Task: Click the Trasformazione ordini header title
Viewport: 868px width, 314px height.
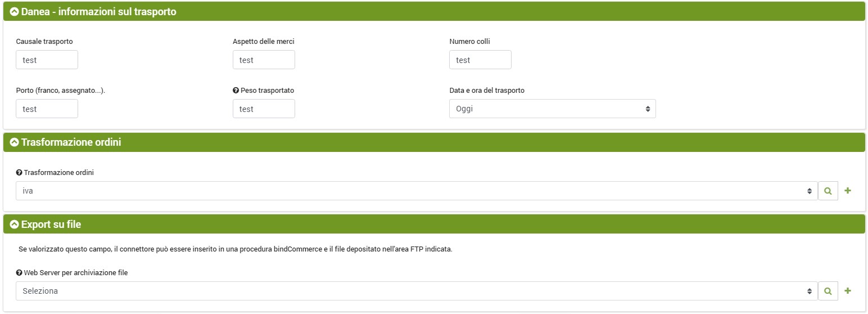Action: (71, 143)
